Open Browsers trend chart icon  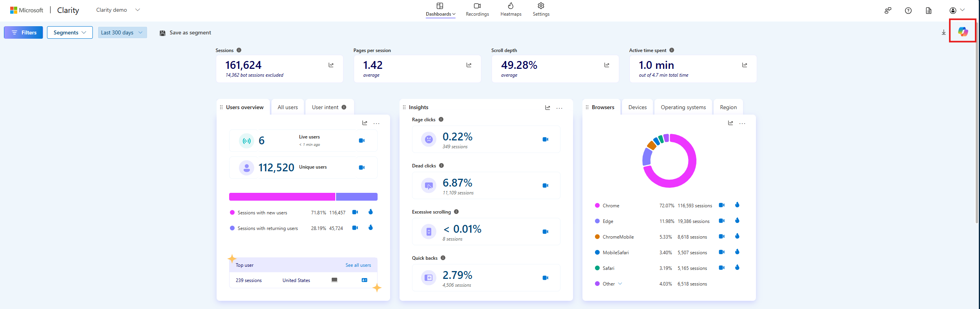click(x=730, y=123)
